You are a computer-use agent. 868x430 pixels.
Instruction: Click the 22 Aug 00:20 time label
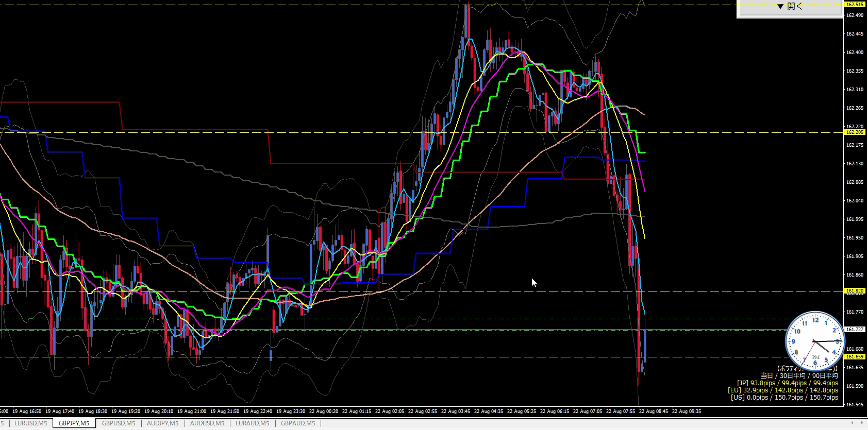[x=325, y=411]
